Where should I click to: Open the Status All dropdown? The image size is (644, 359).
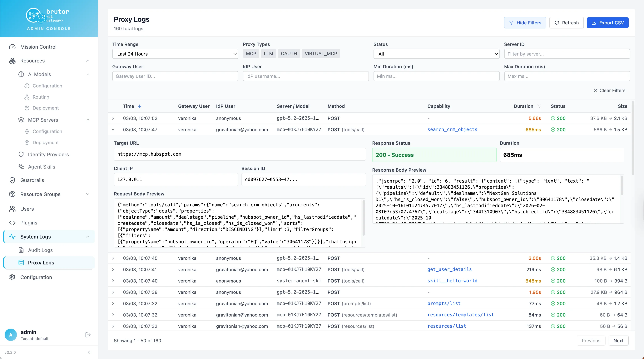[436, 54]
